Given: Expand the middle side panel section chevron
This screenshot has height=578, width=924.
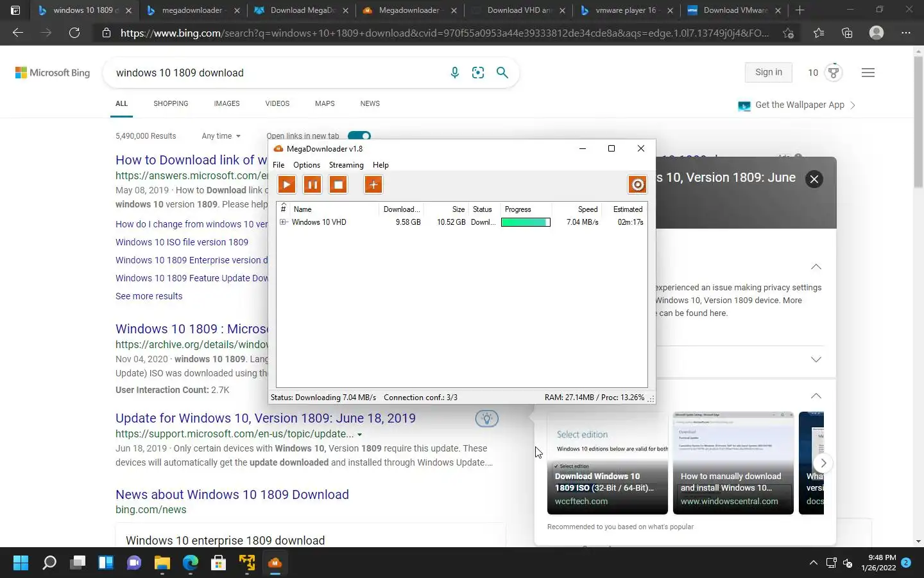Looking at the screenshot, I should tap(816, 360).
